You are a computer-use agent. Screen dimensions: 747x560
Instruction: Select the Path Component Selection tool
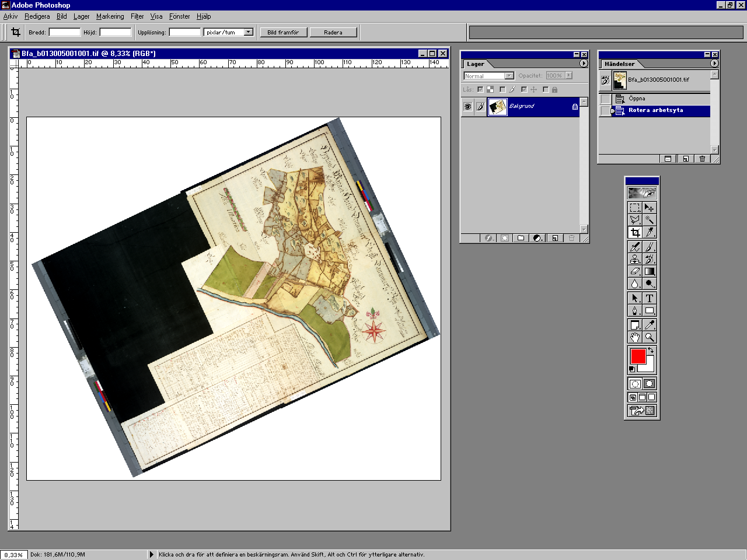click(x=635, y=298)
